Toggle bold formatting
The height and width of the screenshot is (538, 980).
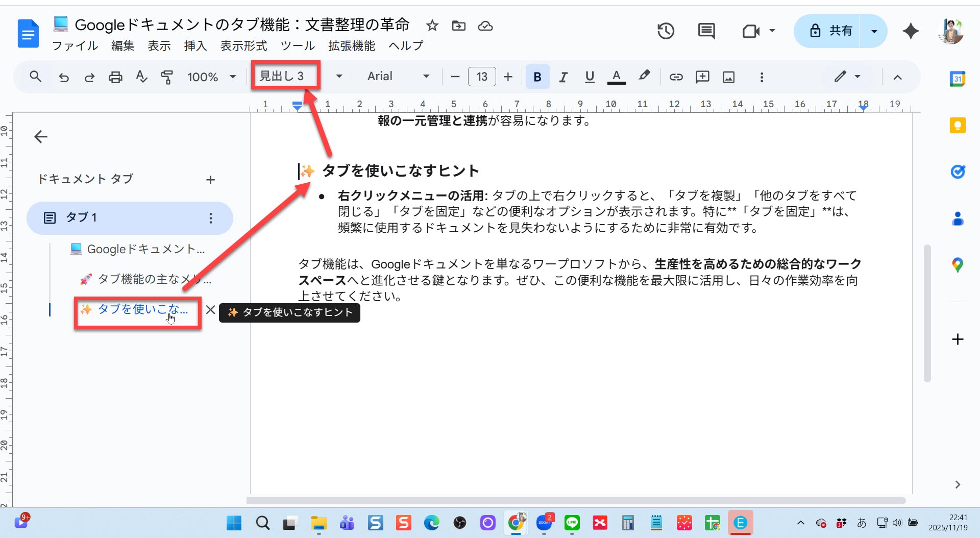coord(537,77)
